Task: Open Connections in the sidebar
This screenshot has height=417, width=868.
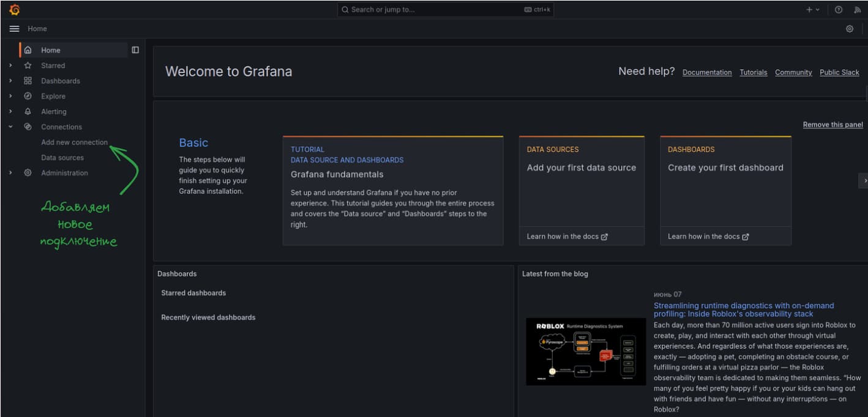Action: [x=61, y=127]
